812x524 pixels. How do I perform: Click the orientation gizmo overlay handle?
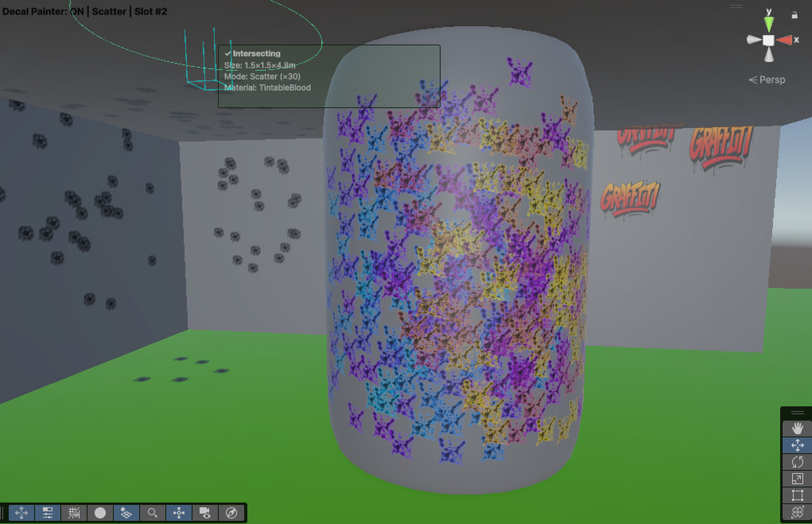pyautogui.click(x=736, y=6)
